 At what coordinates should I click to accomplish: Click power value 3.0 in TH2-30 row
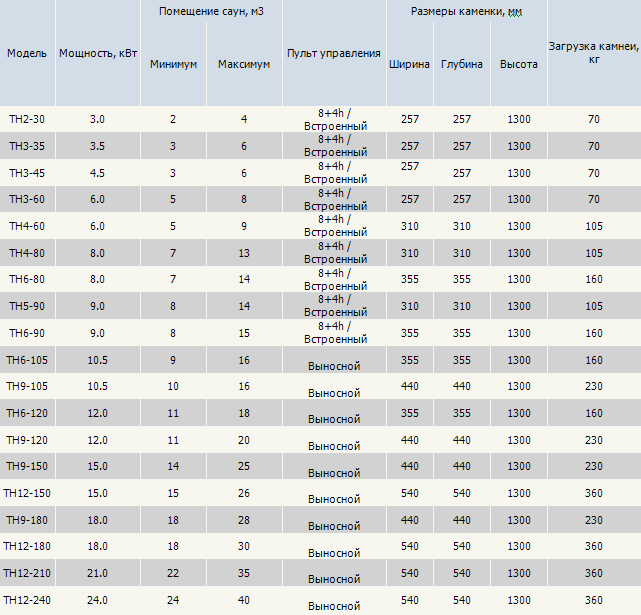[97, 119]
